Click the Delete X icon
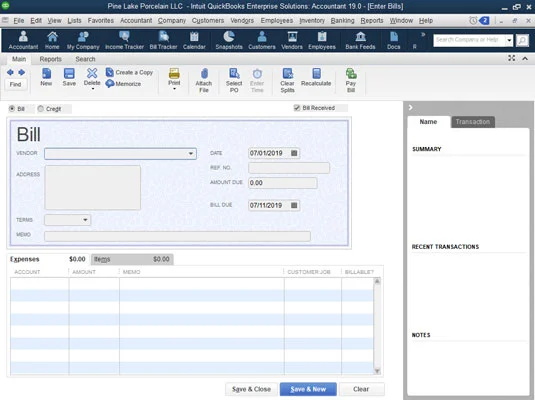This screenshot has width=535, height=400. point(92,73)
